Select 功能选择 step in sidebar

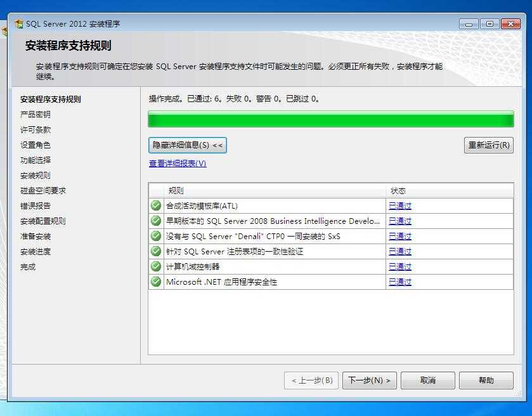pyautogui.click(x=36, y=160)
